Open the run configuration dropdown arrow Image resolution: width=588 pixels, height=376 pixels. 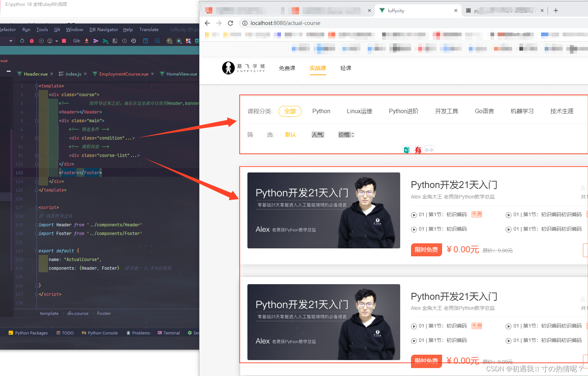click(x=11, y=41)
